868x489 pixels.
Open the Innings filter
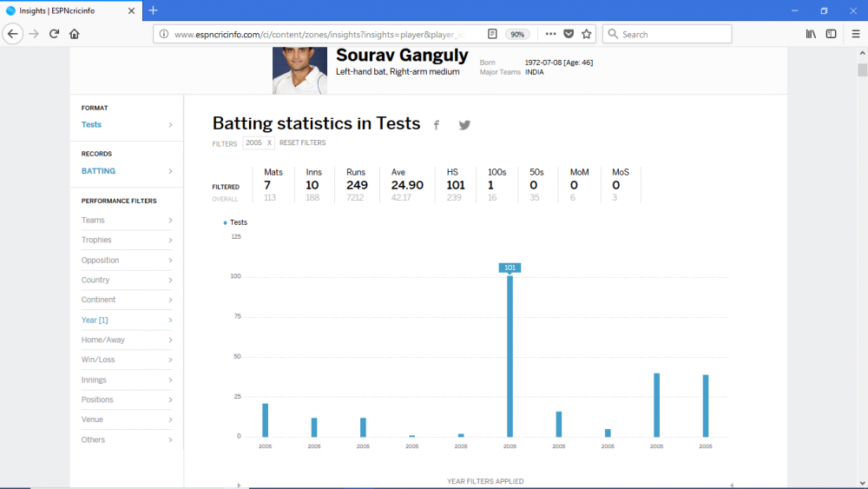click(x=127, y=380)
